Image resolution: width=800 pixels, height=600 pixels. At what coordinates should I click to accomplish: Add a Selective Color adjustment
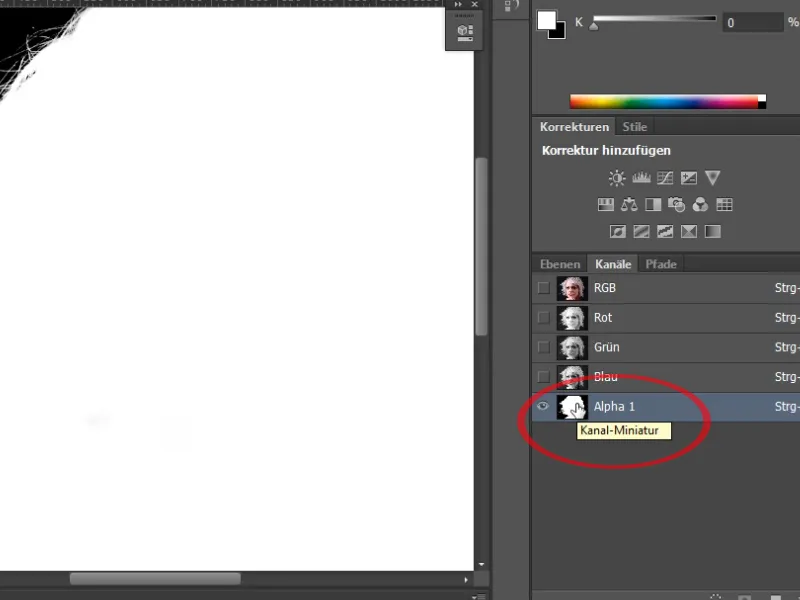[689, 232]
